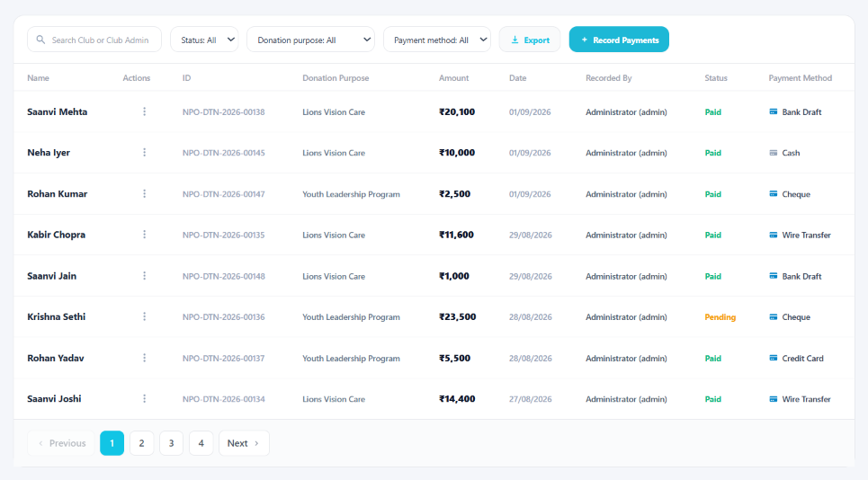Click the Status column header
Viewport: 868px width, 480px height.
[716, 78]
